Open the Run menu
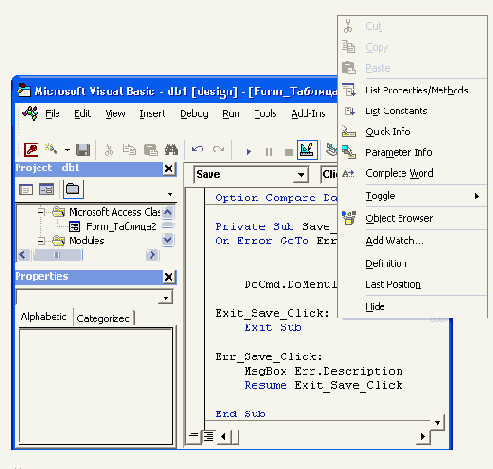Screen dimensions: 493x469 coord(231,114)
